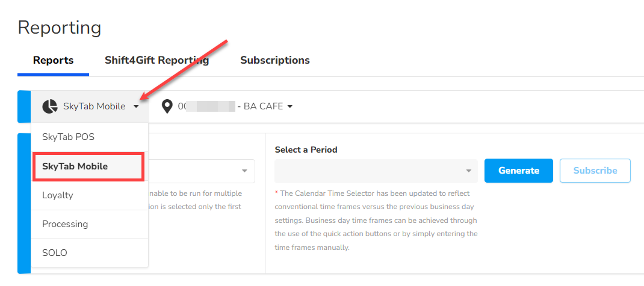Choose SkyTab POS from the list

[68, 137]
